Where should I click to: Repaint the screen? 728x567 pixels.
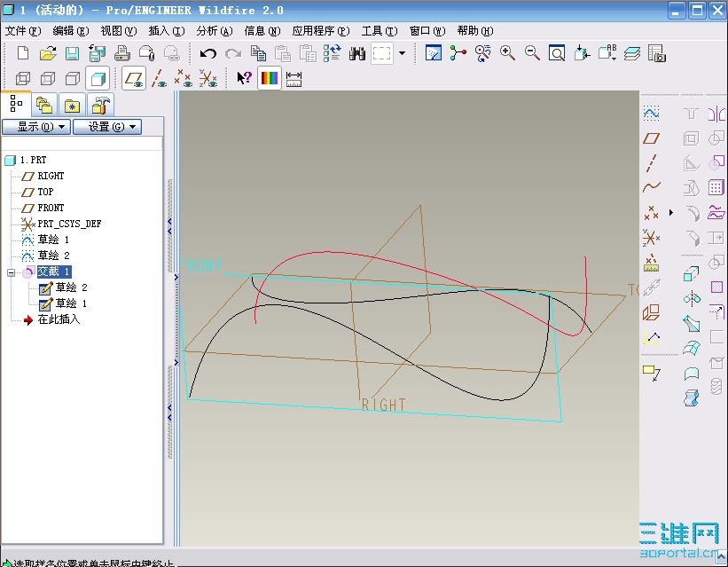434,53
